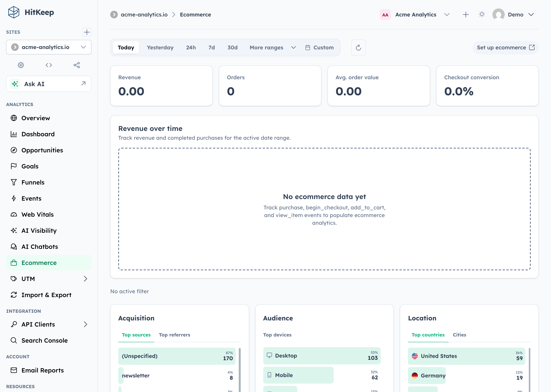Image resolution: width=551 pixels, height=392 pixels.
Task: Expand the UTM submenu chevron
Action: pos(85,279)
